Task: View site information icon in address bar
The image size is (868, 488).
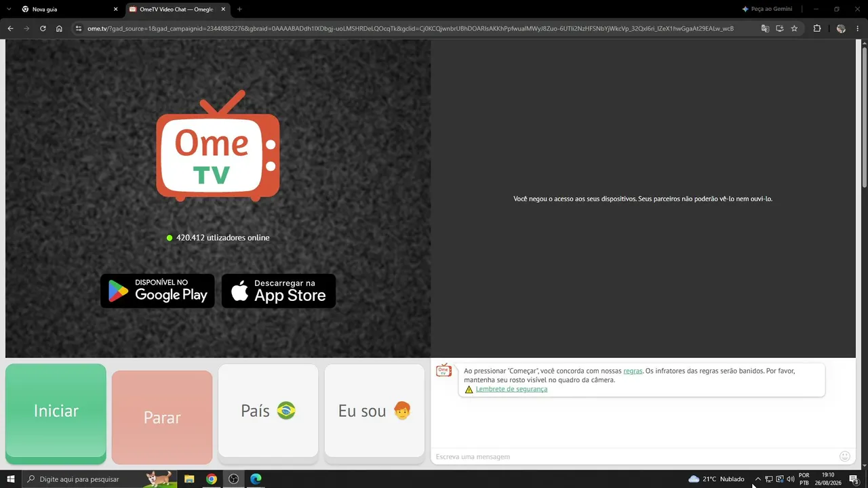Action: coord(78,28)
